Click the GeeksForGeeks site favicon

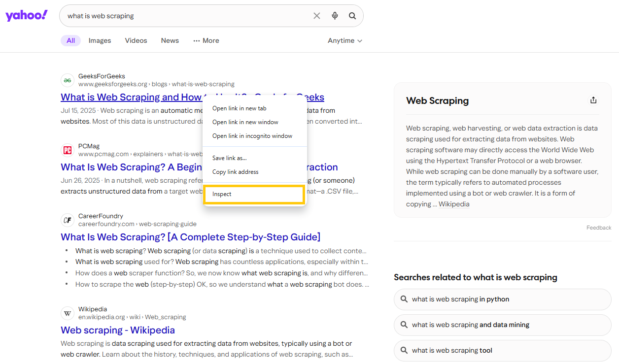[68, 80]
